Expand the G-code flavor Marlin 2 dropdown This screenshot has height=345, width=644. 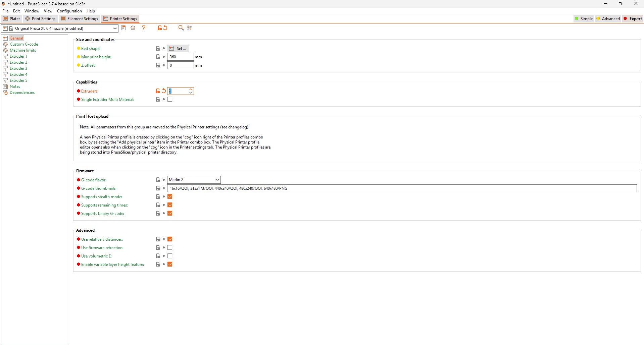click(x=217, y=180)
